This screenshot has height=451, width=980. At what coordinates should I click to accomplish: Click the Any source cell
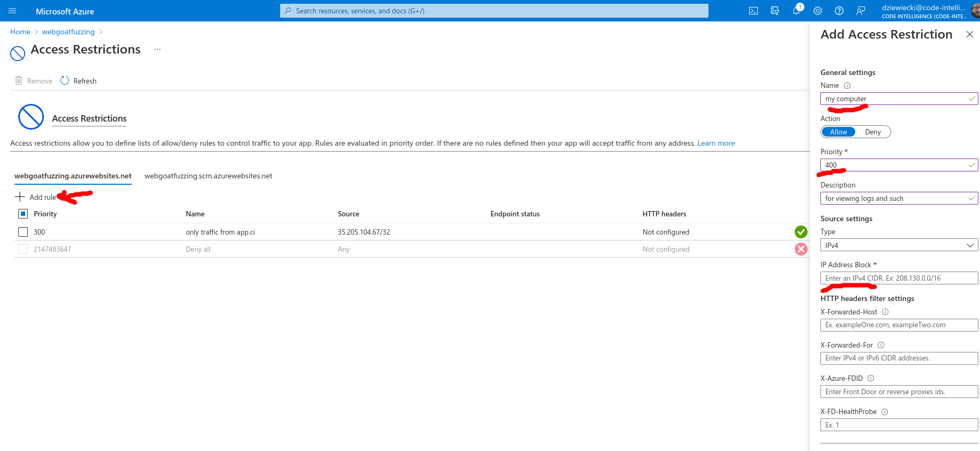tap(344, 249)
